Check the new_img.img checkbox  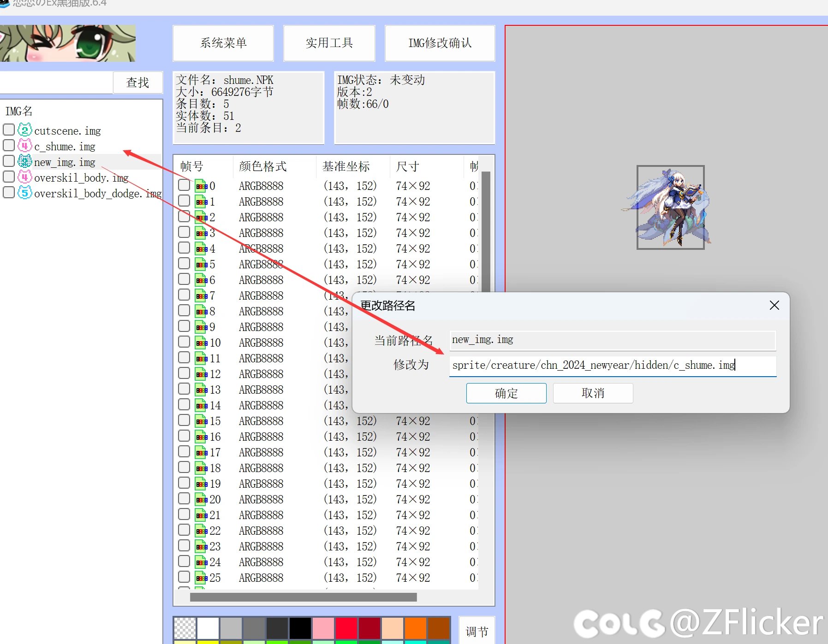(x=9, y=161)
